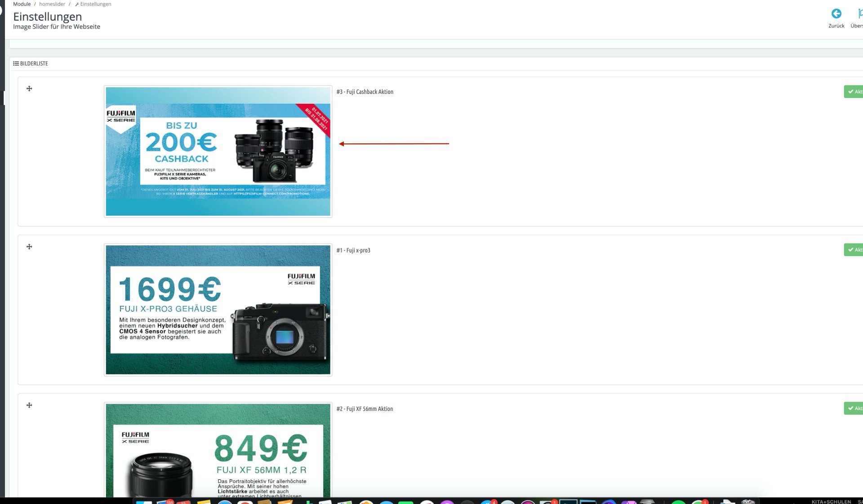Click the move handle of Fuji x-pro3 slide
This screenshot has height=504, width=863.
pos(29,247)
